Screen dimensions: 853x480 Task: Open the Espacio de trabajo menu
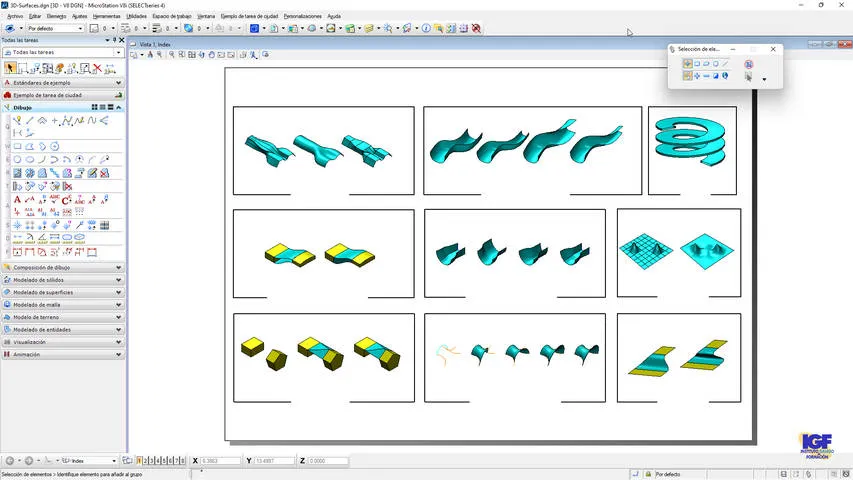(x=171, y=16)
